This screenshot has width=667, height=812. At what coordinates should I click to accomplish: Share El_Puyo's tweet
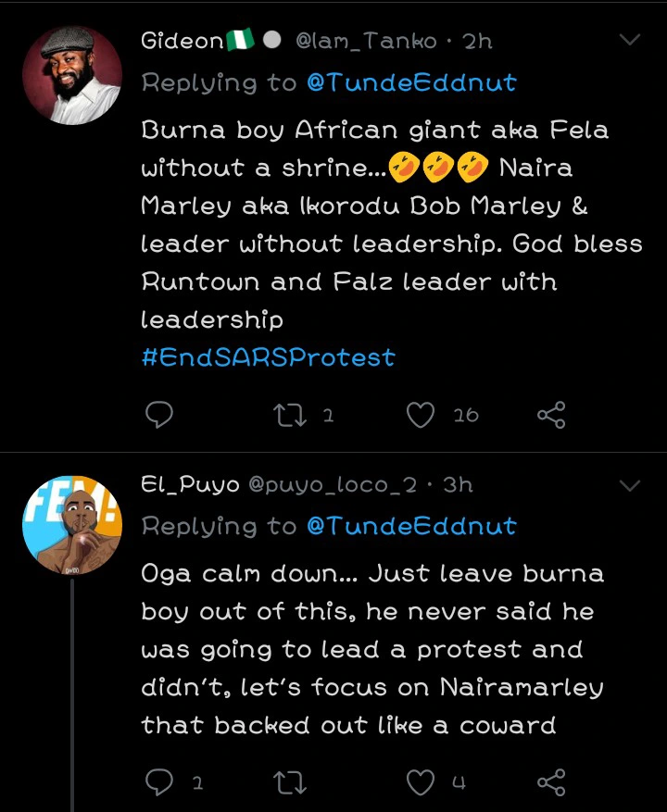(551, 783)
